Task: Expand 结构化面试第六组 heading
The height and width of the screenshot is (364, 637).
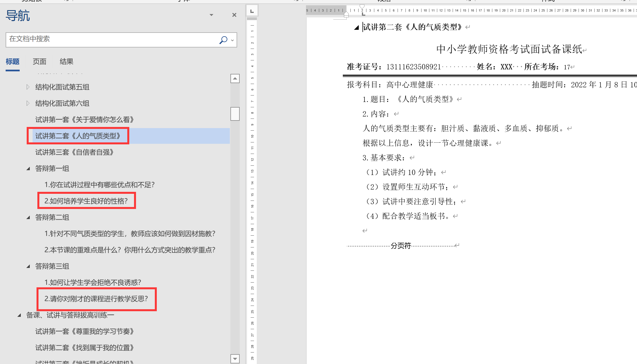Action: [x=28, y=103]
